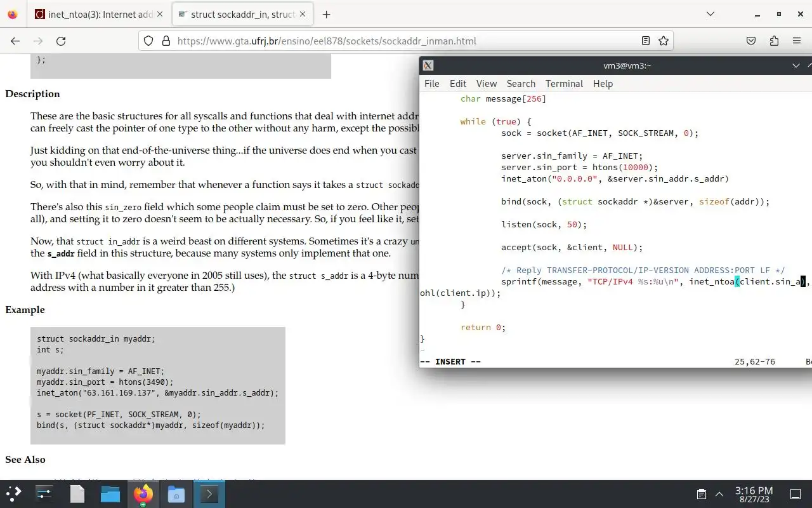
Task: Expand the hidden system tray icons
Action: point(719,494)
